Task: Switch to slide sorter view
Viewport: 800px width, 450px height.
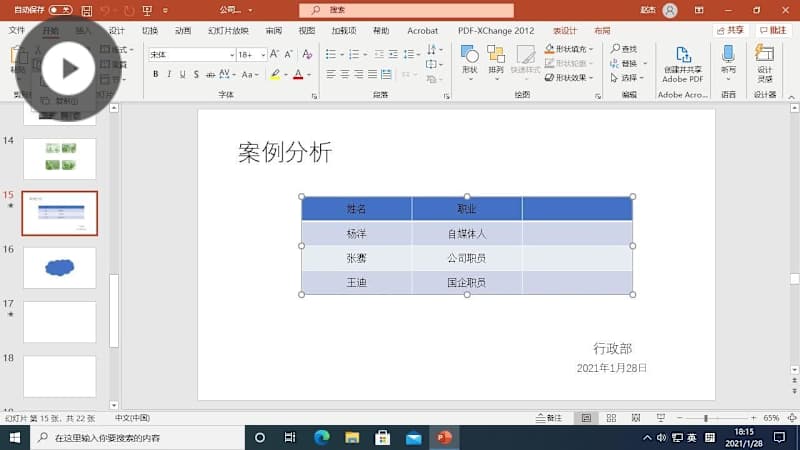Action: (x=607, y=418)
